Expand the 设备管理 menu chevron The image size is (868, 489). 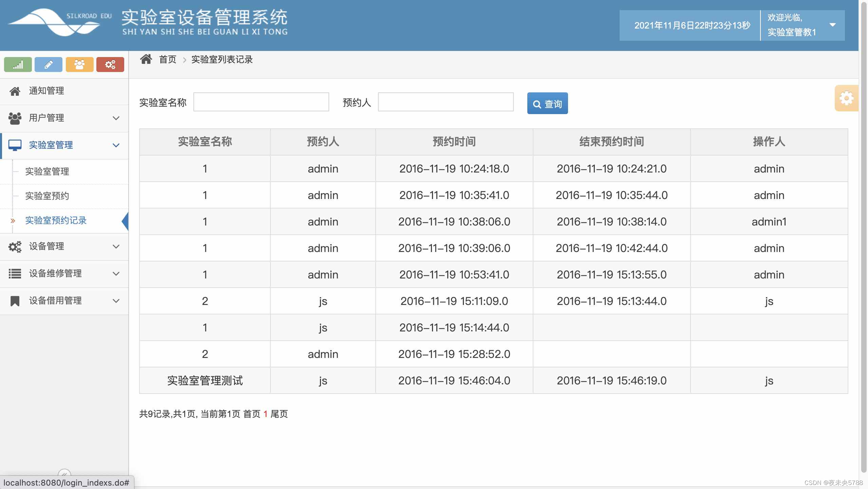(x=116, y=247)
